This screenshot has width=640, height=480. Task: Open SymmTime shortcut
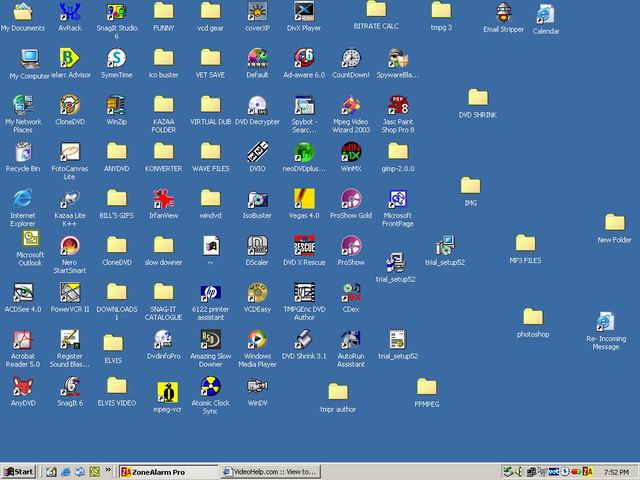[117, 59]
